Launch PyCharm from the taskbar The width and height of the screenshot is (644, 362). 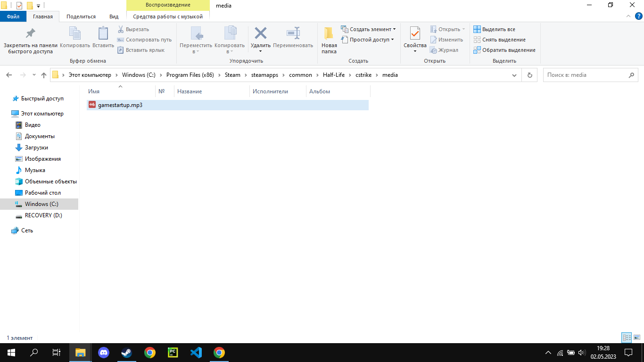(173, 353)
